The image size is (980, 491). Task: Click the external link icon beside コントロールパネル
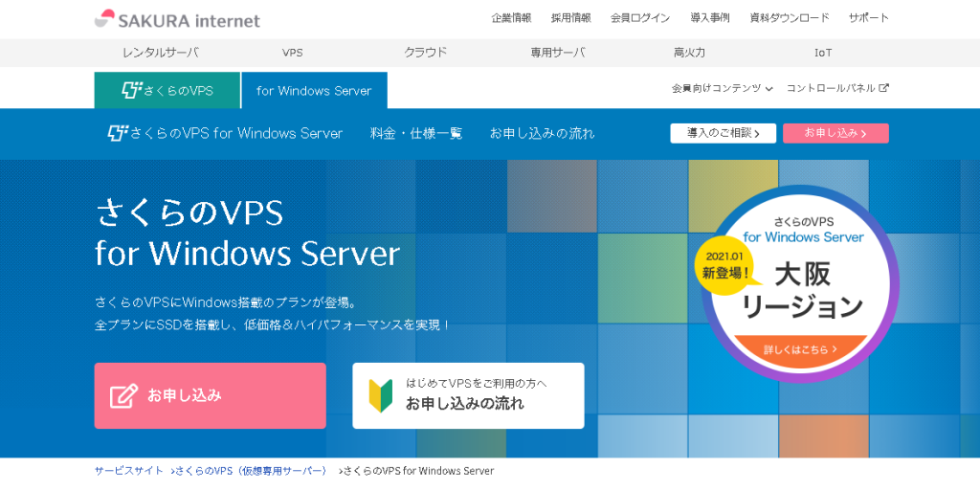tap(884, 88)
